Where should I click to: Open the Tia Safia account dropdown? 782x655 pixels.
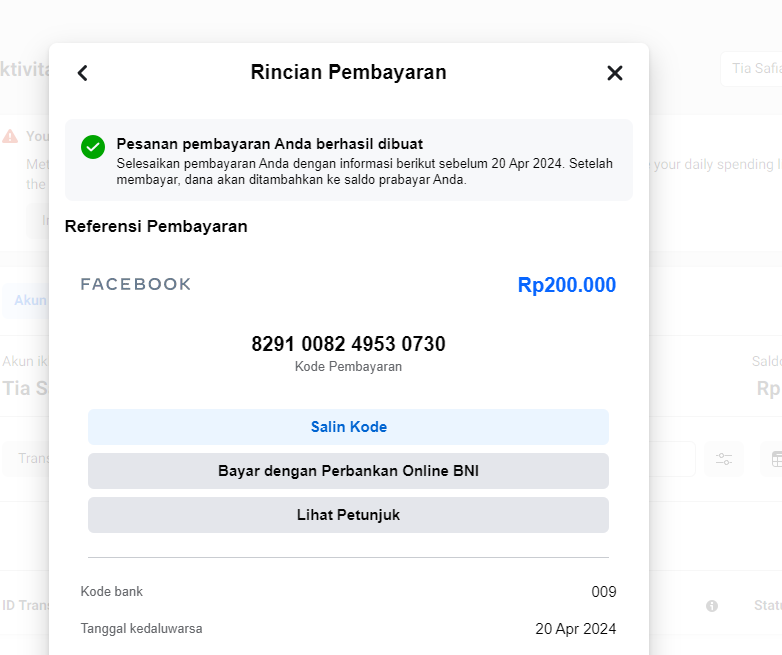750,69
